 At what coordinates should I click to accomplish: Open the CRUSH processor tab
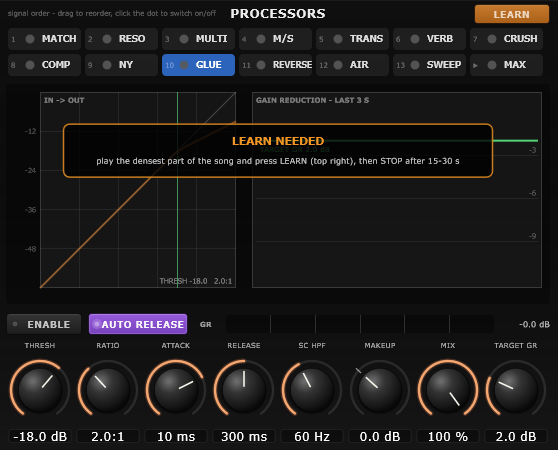(507, 39)
